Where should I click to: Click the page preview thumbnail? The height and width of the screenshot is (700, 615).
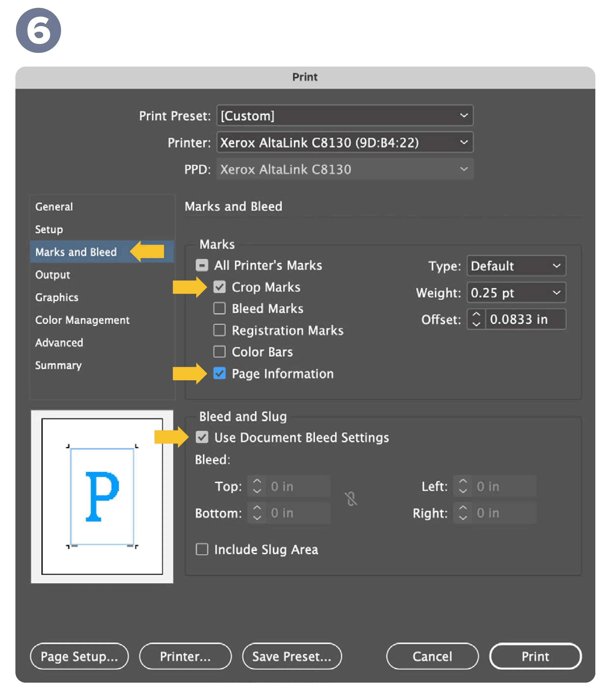[x=102, y=496]
